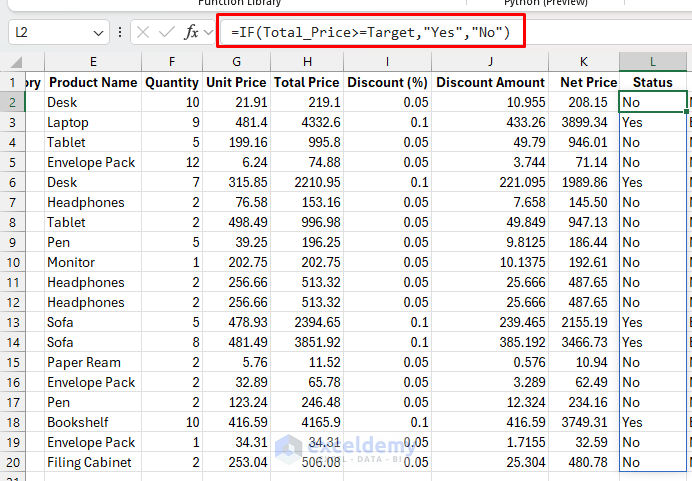Click the 'Discount Amount' header cell
Screen dimensions: 692x481
tap(490, 83)
